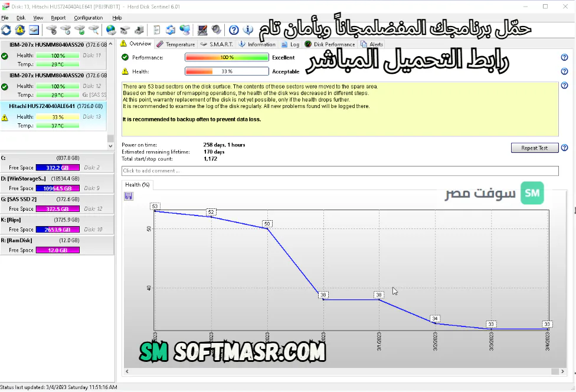The width and height of the screenshot is (576, 392).
Task: Click the disk with magnifying glass icon
Action: (94, 30)
